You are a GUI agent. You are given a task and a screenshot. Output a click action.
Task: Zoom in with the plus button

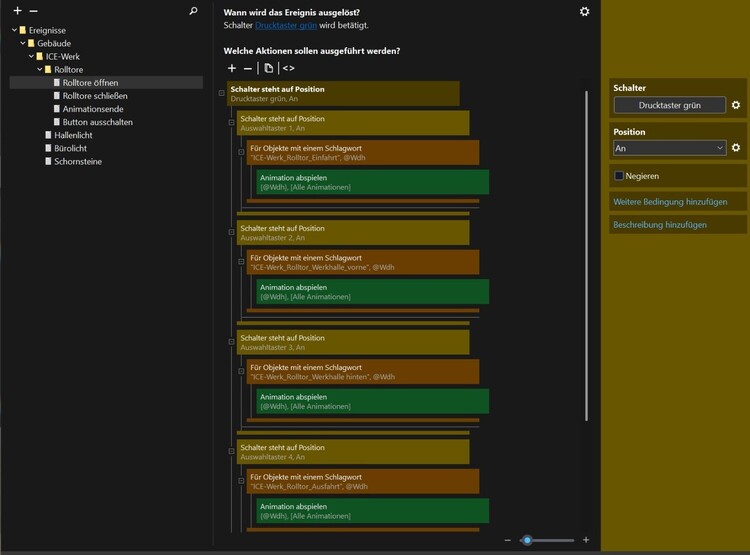coord(586,540)
